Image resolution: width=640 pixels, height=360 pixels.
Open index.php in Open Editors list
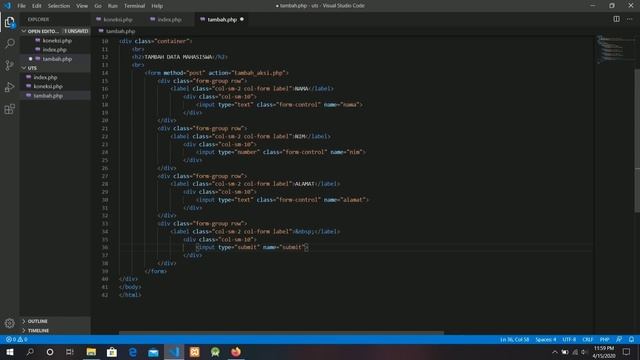55,49
